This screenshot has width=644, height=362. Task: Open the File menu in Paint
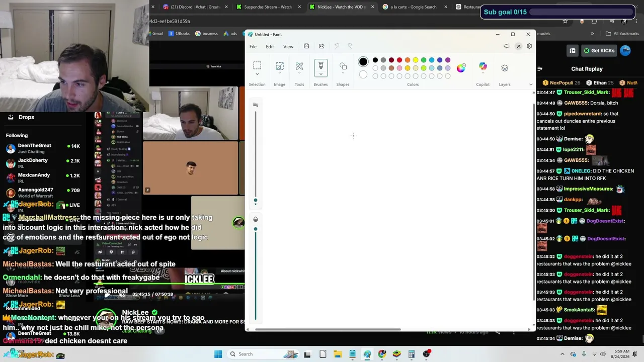(x=253, y=47)
